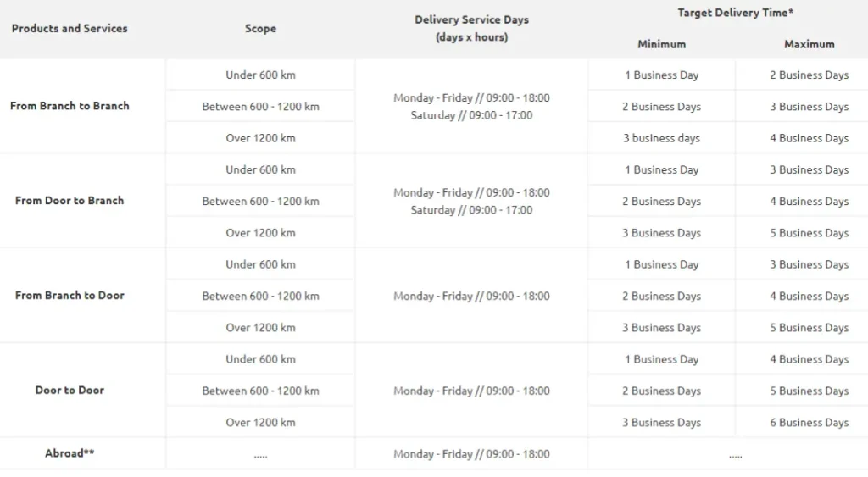Click the "From Branch to Branch" row label
Viewport: 868px width, 477px height.
pos(70,106)
